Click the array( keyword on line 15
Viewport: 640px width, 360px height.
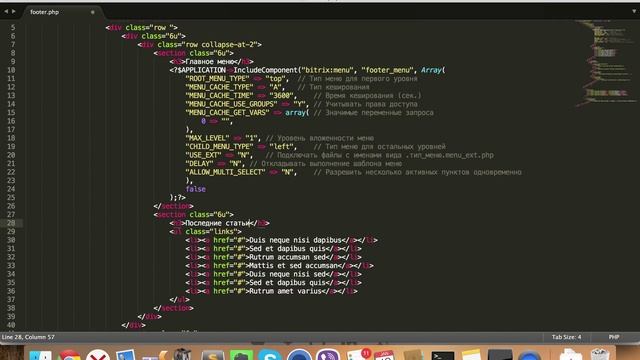(x=297, y=113)
